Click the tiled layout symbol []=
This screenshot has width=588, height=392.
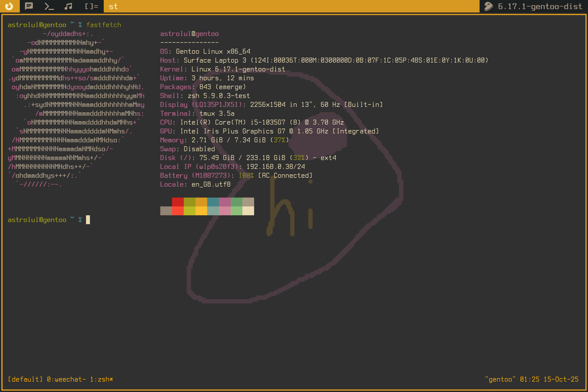[91, 6]
